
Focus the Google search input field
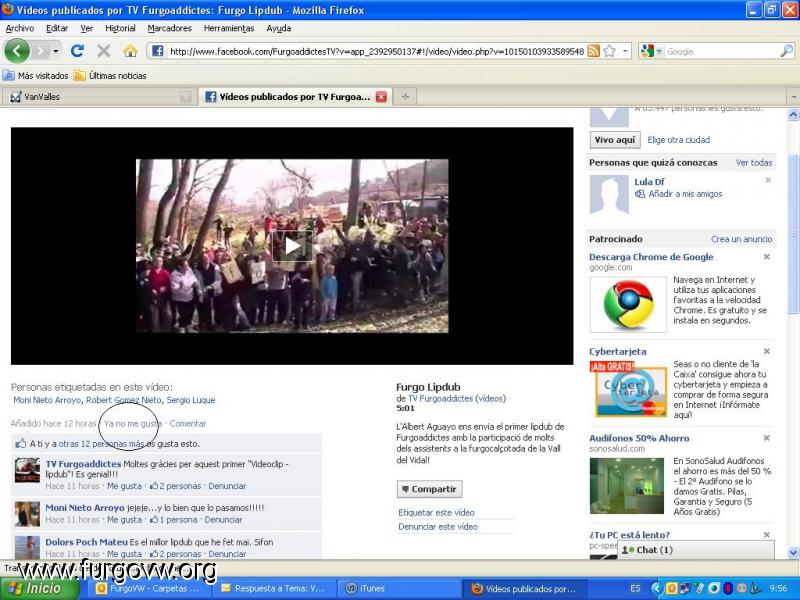click(722, 51)
